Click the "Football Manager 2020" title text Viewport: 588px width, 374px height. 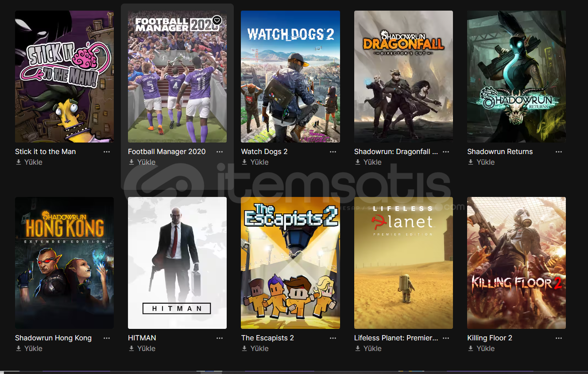click(x=167, y=151)
